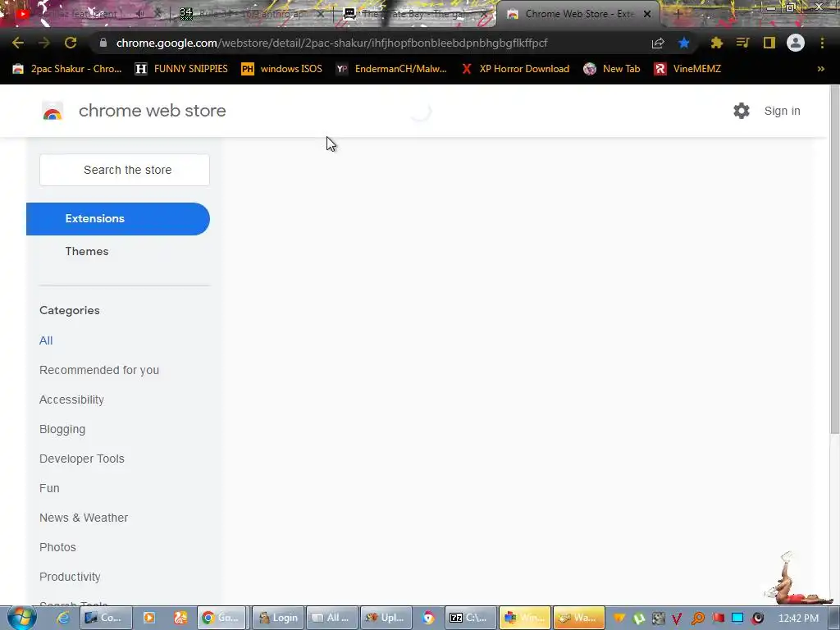Open the VineMEMZ bookmark
840x630 pixels.
688,69
